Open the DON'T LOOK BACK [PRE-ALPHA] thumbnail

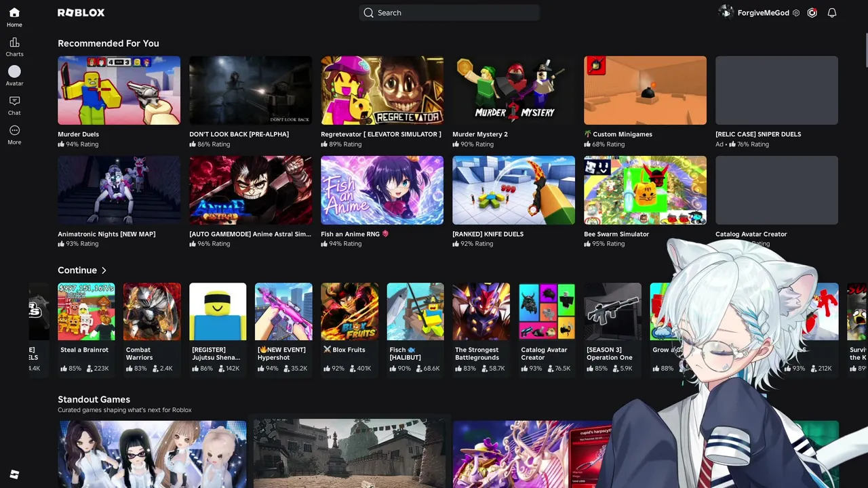[250, 90]
